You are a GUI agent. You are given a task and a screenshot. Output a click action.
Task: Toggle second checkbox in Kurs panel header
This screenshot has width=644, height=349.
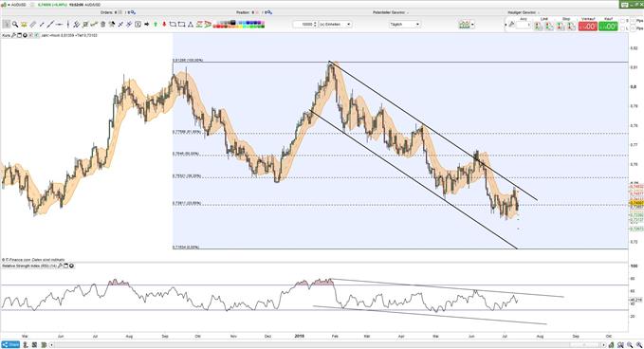37,36
